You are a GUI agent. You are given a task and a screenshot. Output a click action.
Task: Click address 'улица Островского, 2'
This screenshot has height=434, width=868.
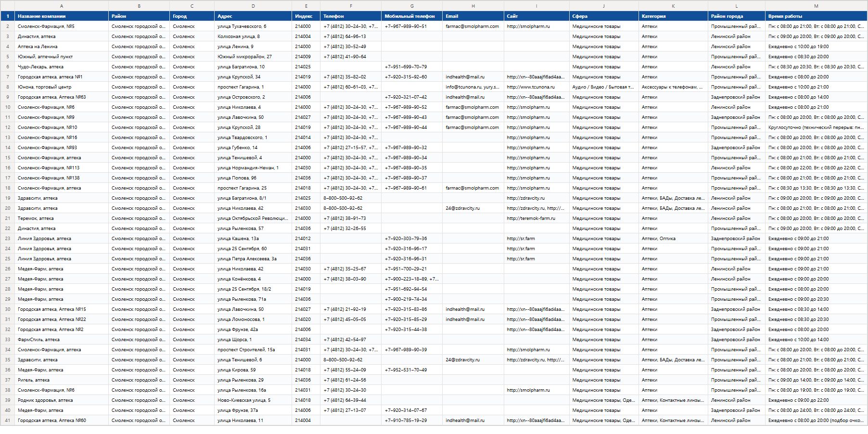click(x=253, y=97)
